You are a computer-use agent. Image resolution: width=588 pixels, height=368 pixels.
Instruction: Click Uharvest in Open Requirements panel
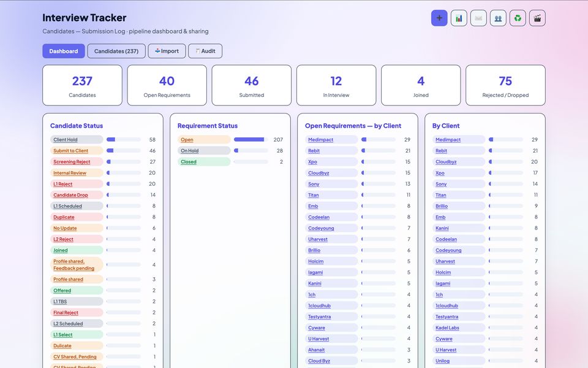[x=331, y=239]
